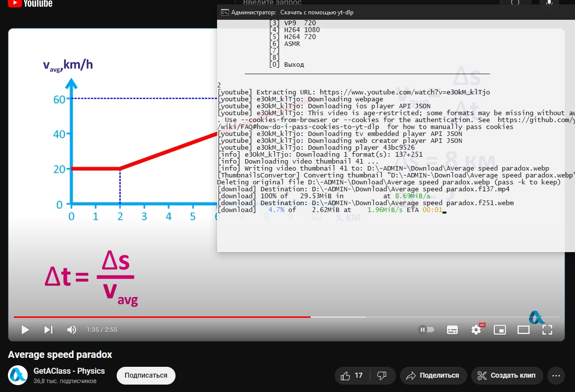575x392 pixels.
Task: Toggle the autoplay switch
Action: [x=427, y=330]
